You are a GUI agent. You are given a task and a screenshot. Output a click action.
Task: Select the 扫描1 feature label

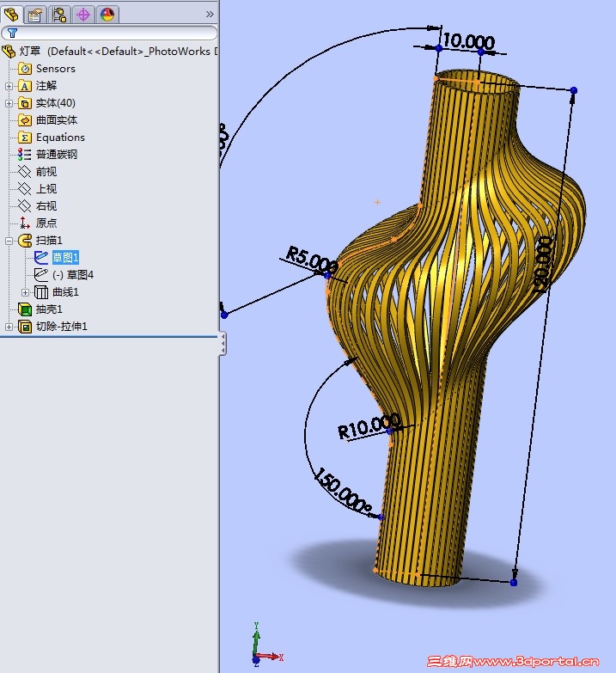[49, 241]
